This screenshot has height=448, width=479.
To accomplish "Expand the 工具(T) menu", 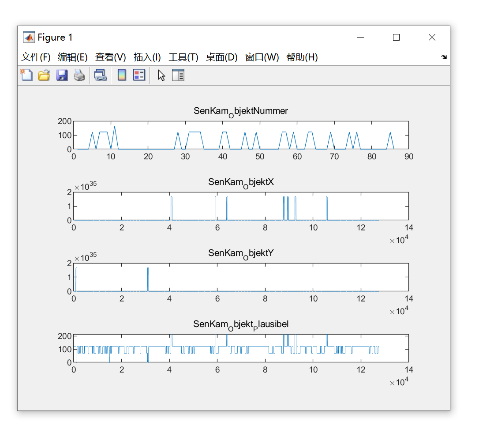I will (183, 57).
